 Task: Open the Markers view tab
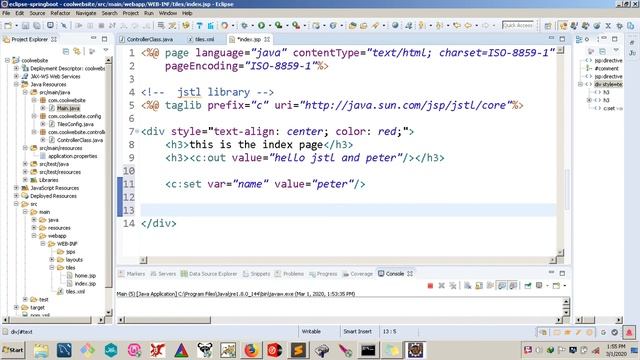[132, 274]
